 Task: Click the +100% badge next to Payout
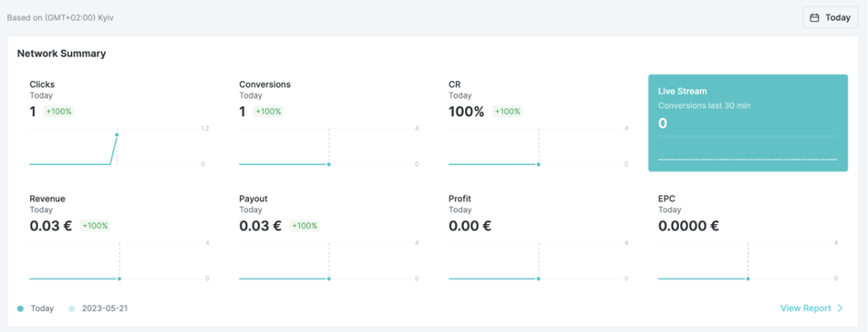[304, 226]
